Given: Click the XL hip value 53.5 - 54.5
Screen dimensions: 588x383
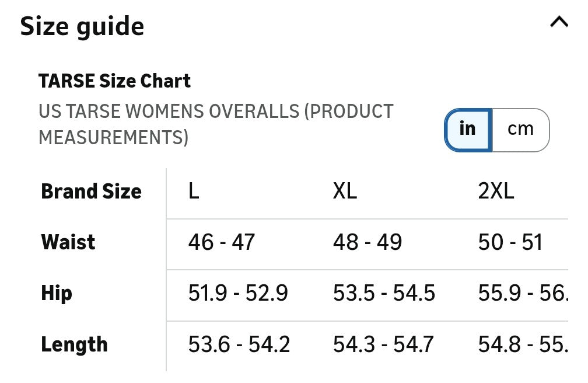Looking at the screenshot, I should tap(384, 293).
